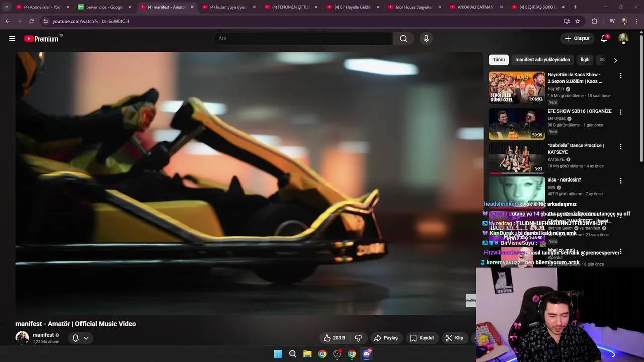Viewport: 644px width, 362px height.
Task: Go back with the browser back arrow
Action: tap(7, 21)
